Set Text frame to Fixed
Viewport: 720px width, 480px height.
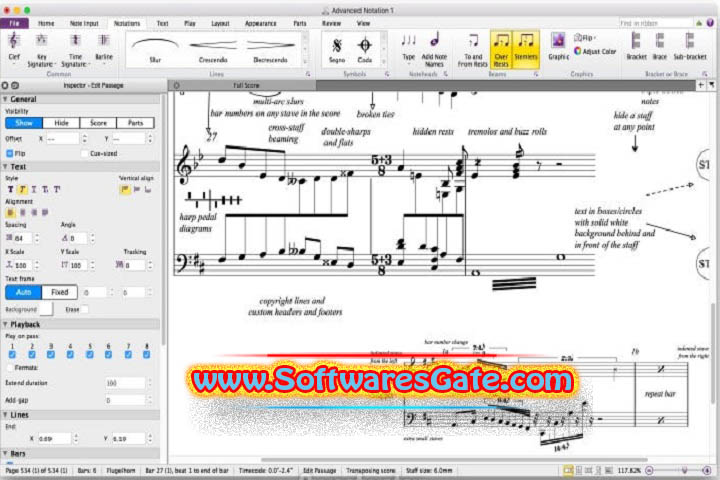click(x=60, y=292)
